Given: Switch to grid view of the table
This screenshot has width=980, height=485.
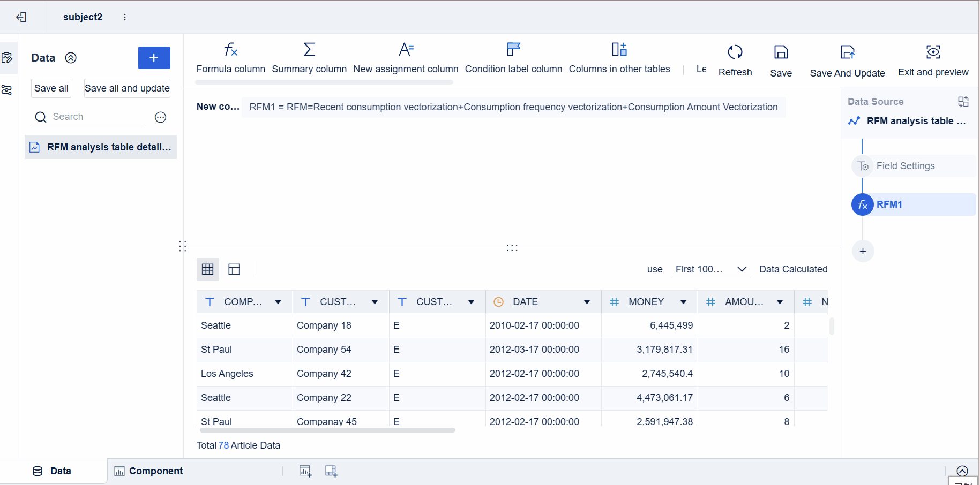Looking at the screenshot, I should [x=207, y=269].
